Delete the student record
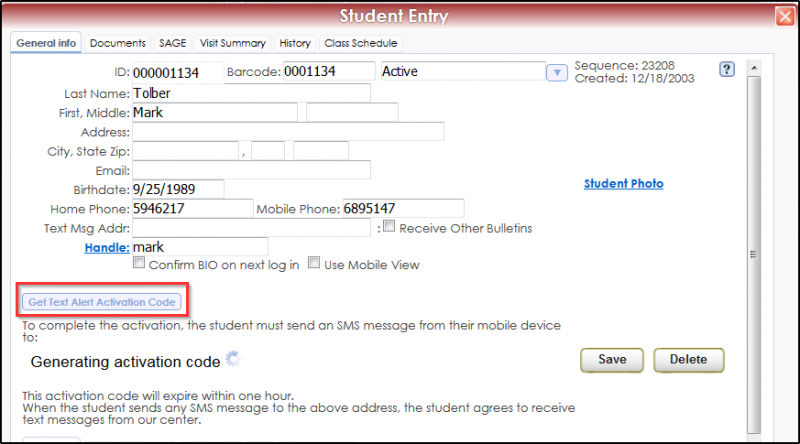This screenshot has width=800, height=444. [689, 360]
